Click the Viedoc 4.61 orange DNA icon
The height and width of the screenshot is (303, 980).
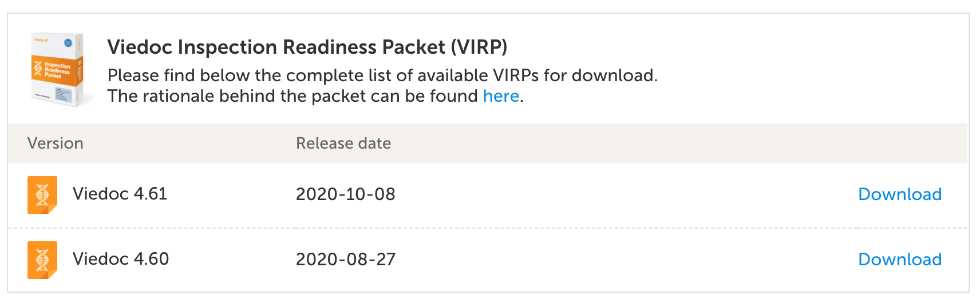coord(42,194)
